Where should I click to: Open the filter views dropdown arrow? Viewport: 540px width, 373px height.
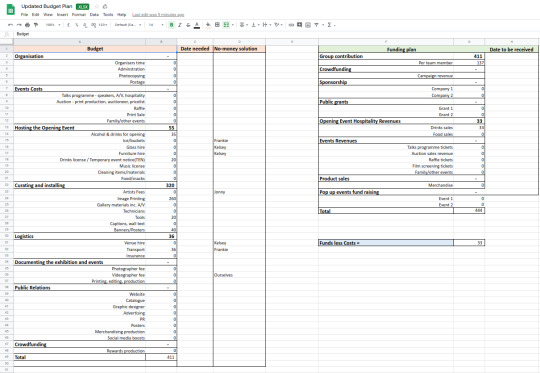click(323, 25)
